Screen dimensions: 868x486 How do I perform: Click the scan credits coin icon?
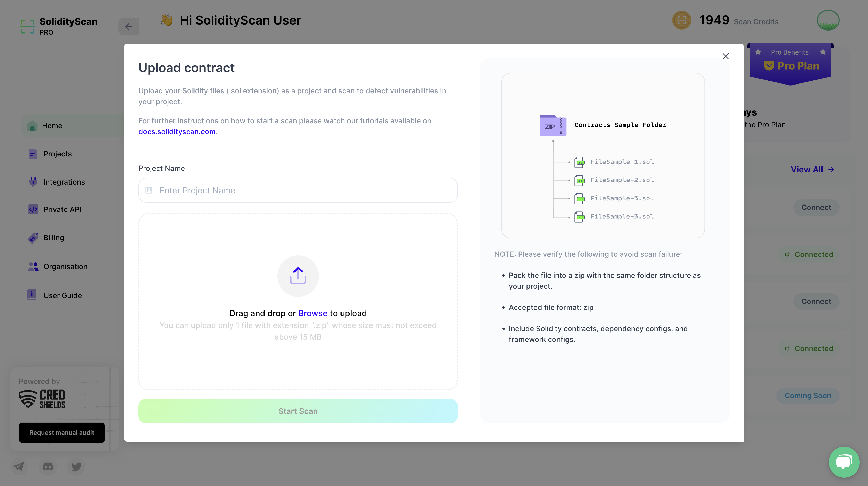tap(681, 20)
